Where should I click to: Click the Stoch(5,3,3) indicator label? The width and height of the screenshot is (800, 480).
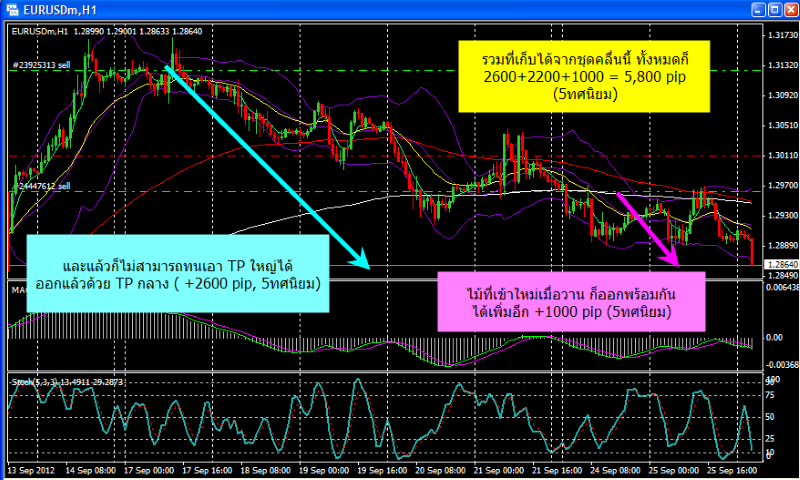point(67,382)
